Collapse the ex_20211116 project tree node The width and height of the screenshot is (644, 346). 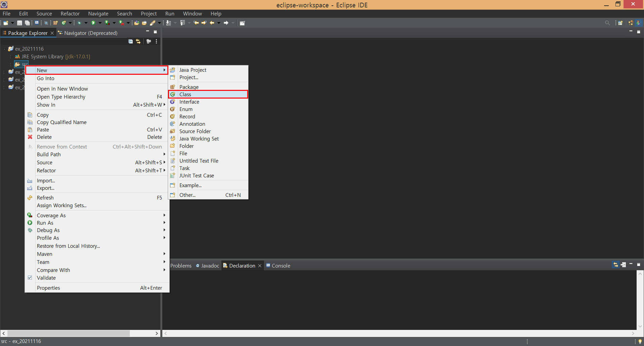click(5, 49)
